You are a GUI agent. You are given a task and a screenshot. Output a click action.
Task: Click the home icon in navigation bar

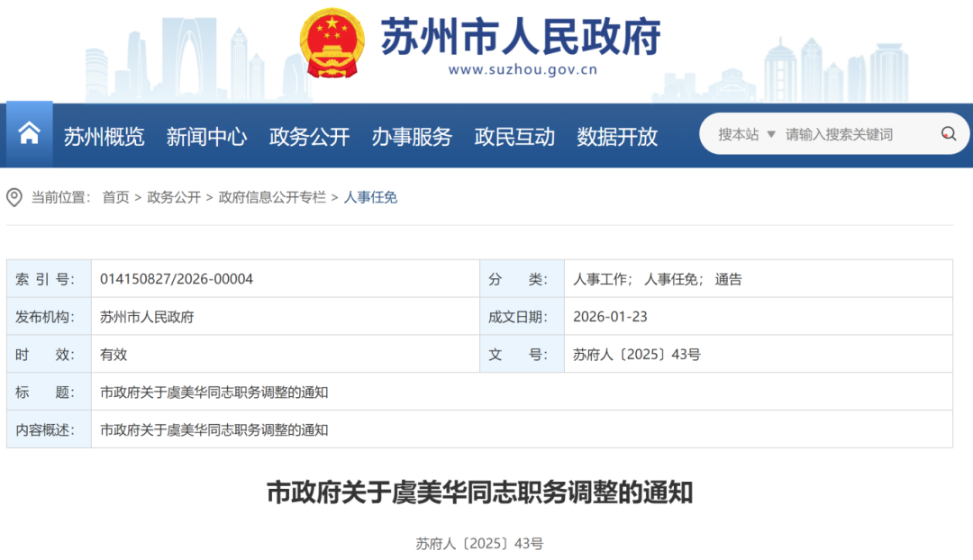[29, 133]
